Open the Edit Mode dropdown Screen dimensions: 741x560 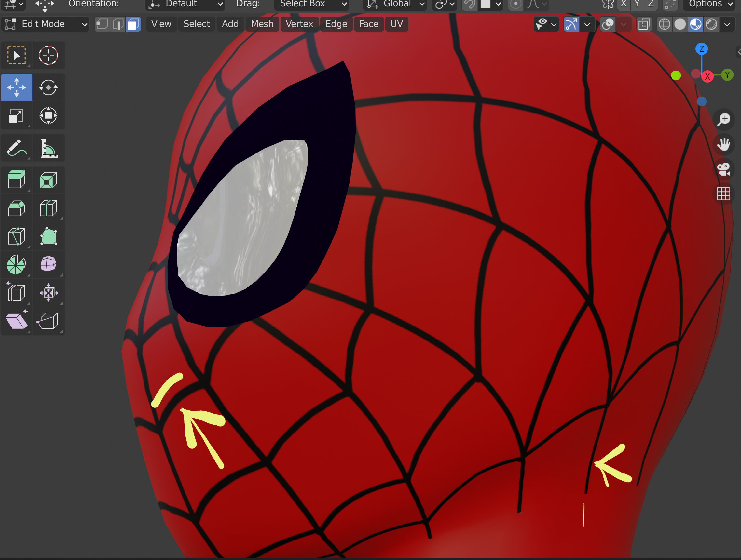pos(46,24)
